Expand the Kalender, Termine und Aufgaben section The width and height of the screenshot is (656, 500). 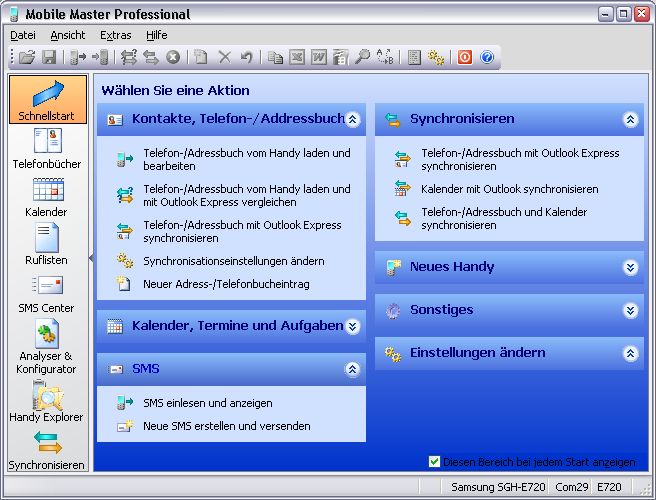(352, 326)
